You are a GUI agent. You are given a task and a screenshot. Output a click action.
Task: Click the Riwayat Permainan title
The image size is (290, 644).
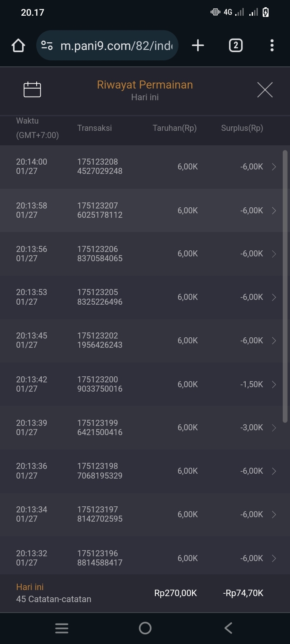tap(145, 85)
